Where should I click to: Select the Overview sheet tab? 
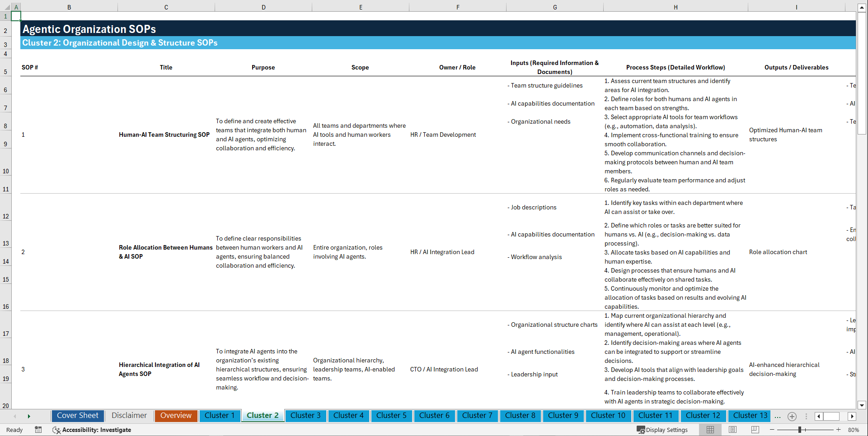(176, 416)
